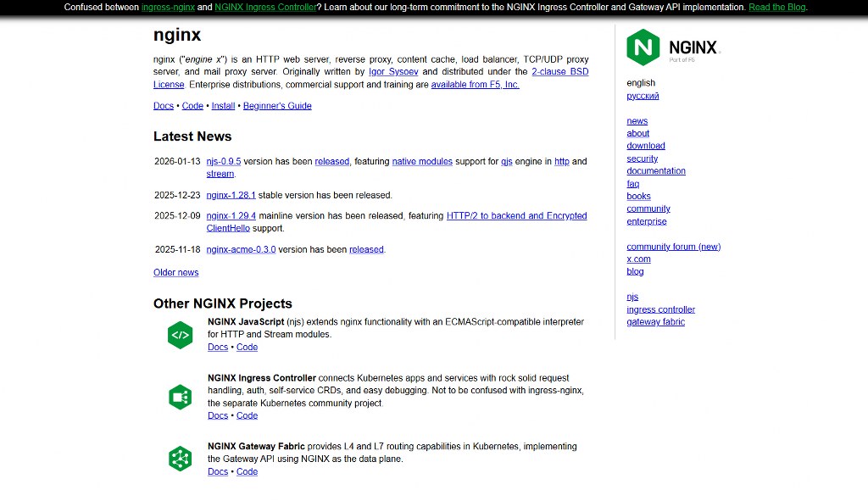The image size is (868, 501).
Task: Open nginx-1.29.4 mainline release link
Action: [231, 215]
